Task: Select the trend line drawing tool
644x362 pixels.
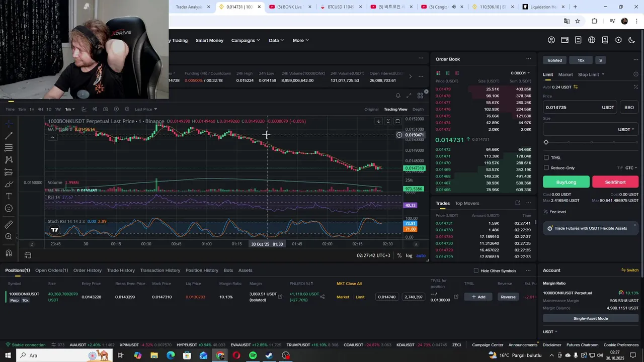Action: pyautogui.click(x=9, y=136)
